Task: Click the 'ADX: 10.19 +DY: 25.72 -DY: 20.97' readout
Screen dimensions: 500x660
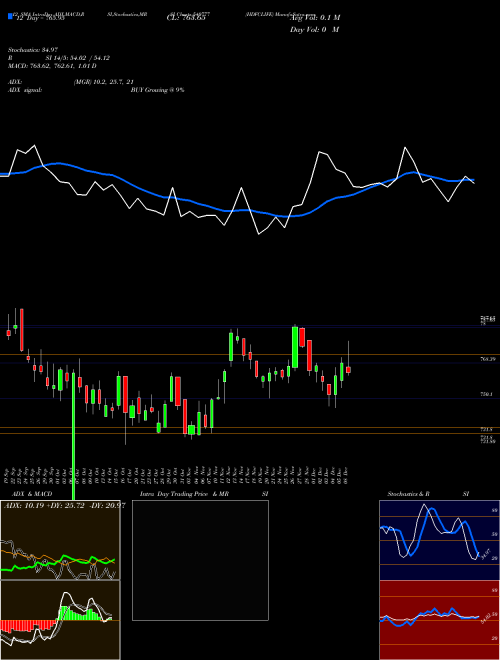Action: 64,505
